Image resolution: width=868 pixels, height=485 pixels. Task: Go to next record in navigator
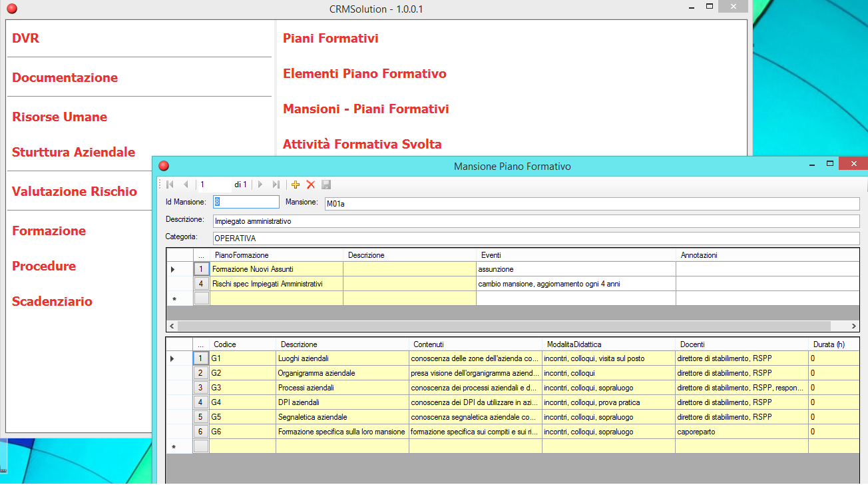260,185
